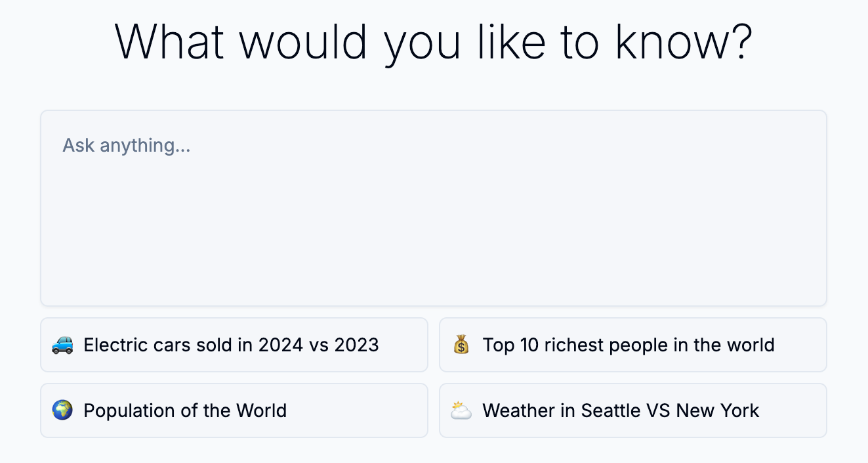Select the electric cars suggestion's car icon

pyautogui.click(x=62, y=345)
